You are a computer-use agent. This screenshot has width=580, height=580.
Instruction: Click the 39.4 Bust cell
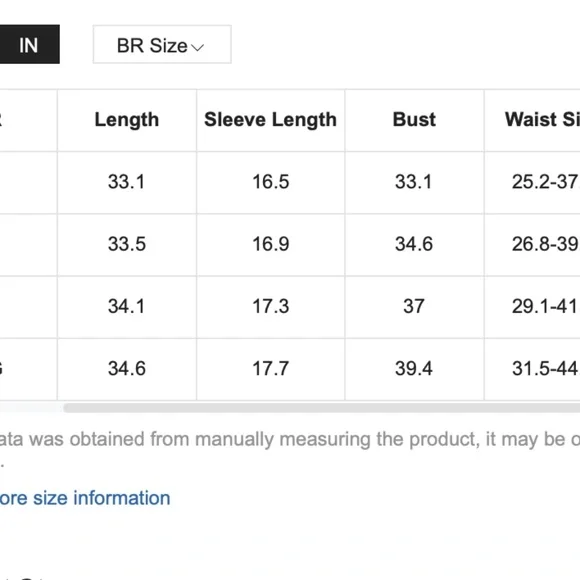pyautogui.click(x=414, y=369)
